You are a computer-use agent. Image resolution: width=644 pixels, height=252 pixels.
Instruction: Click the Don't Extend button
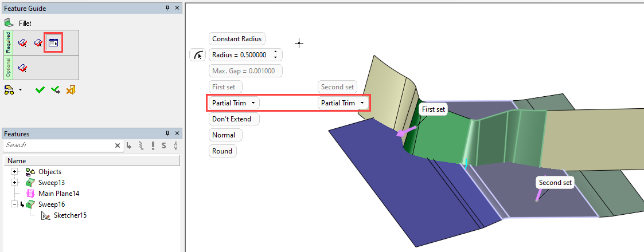click(234, 119)
